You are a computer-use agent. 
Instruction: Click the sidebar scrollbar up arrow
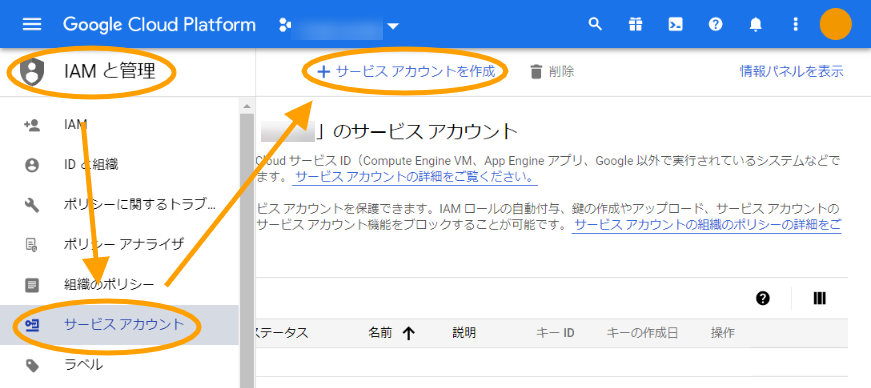pos(247,106)
